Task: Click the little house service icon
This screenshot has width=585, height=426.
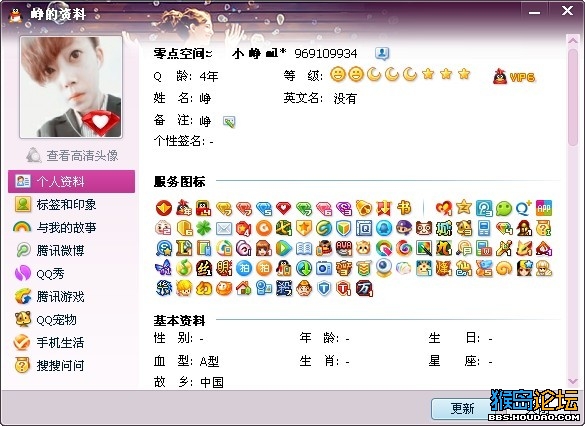Action: pos(244,288)
